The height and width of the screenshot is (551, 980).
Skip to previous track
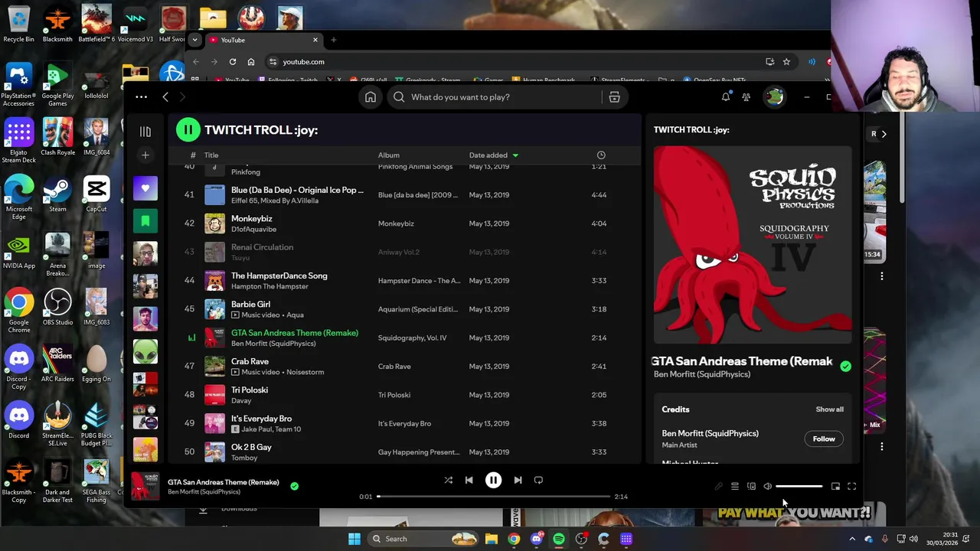pyautogui.click(x=469, y=481)
